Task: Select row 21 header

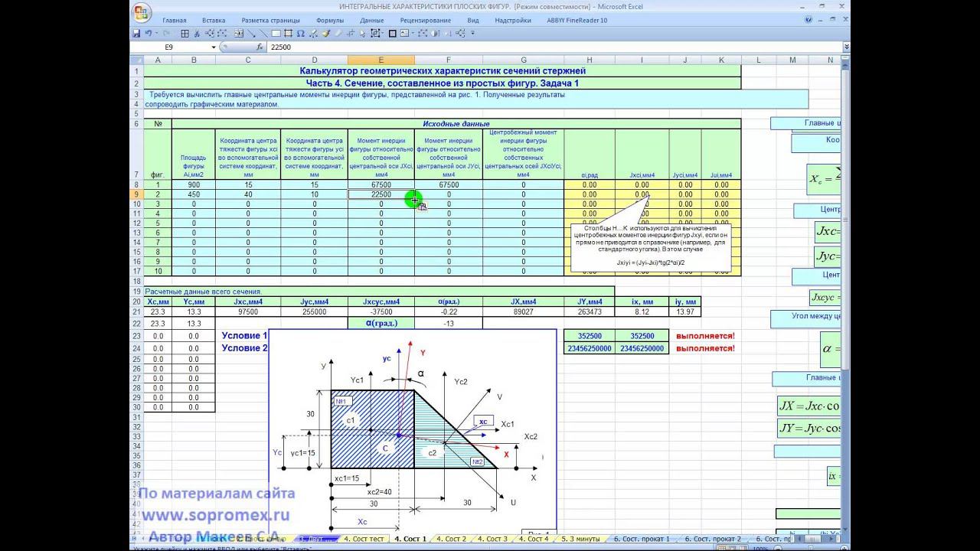Action: [136, 312]
